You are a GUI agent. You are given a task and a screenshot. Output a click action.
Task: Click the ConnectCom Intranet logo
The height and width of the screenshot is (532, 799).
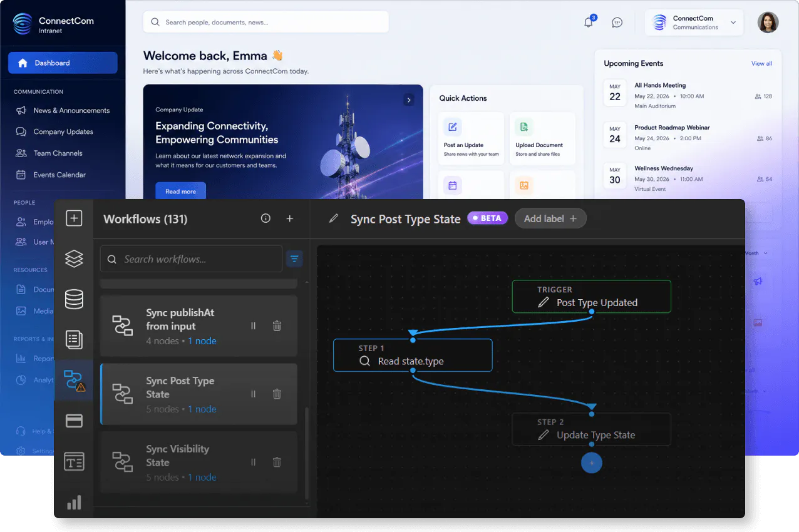point(54,24)
